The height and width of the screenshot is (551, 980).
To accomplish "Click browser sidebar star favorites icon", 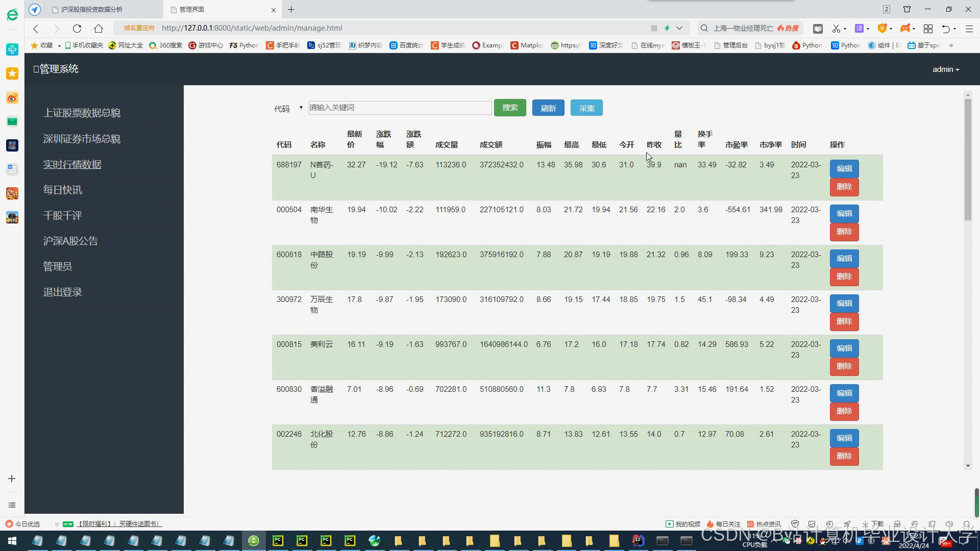I will tap(12, 73).
